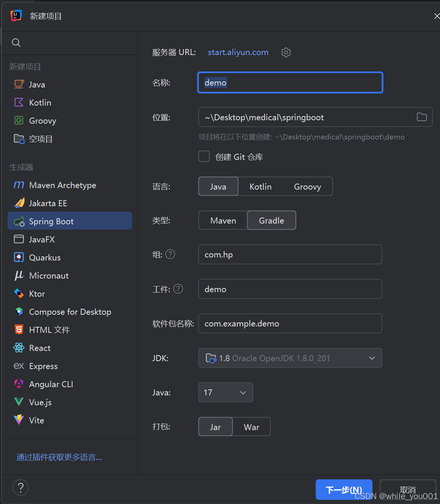Click the 工件 artifact demo field
The image size is (440, 504).
tap(290, 289)
